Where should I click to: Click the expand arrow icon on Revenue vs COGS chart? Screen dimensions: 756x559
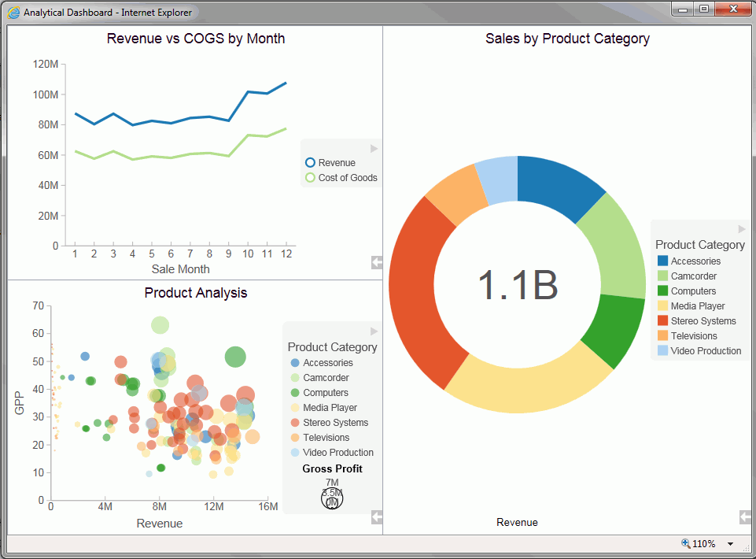click(x=376, y=263)
